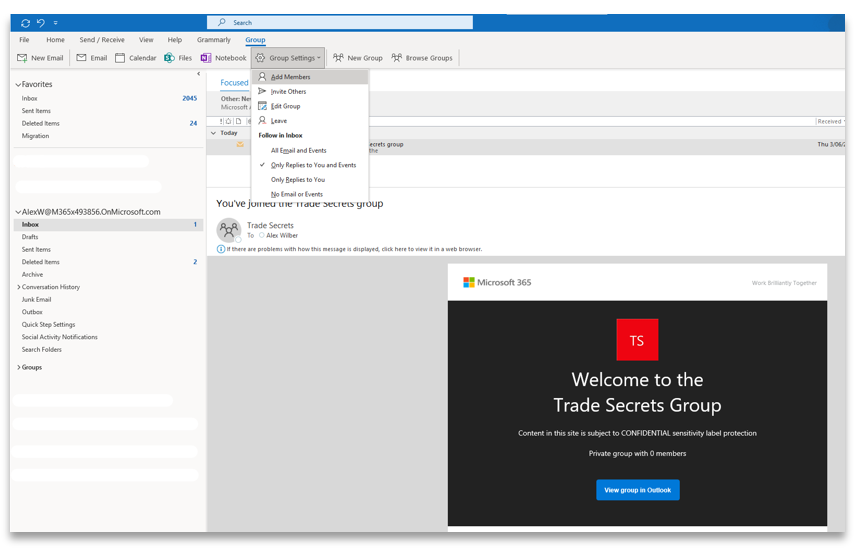Expand the Conversation History folder
The width and height of the screenshot is (861, 551).
(18, 287)
